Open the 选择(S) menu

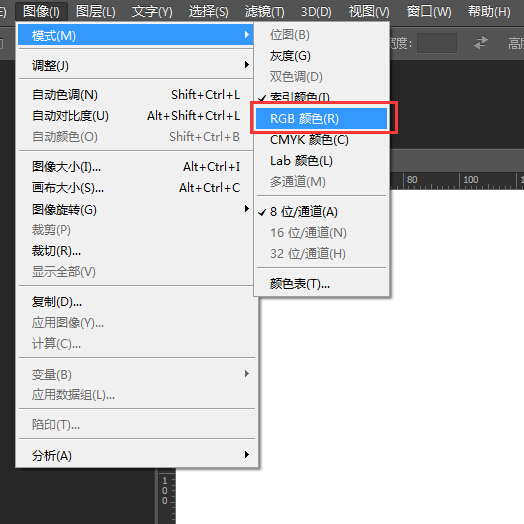click(209, 11)
